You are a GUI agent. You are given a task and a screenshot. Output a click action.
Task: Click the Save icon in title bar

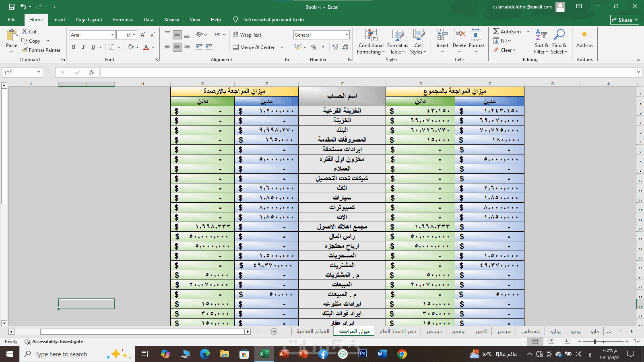[11, 7]
